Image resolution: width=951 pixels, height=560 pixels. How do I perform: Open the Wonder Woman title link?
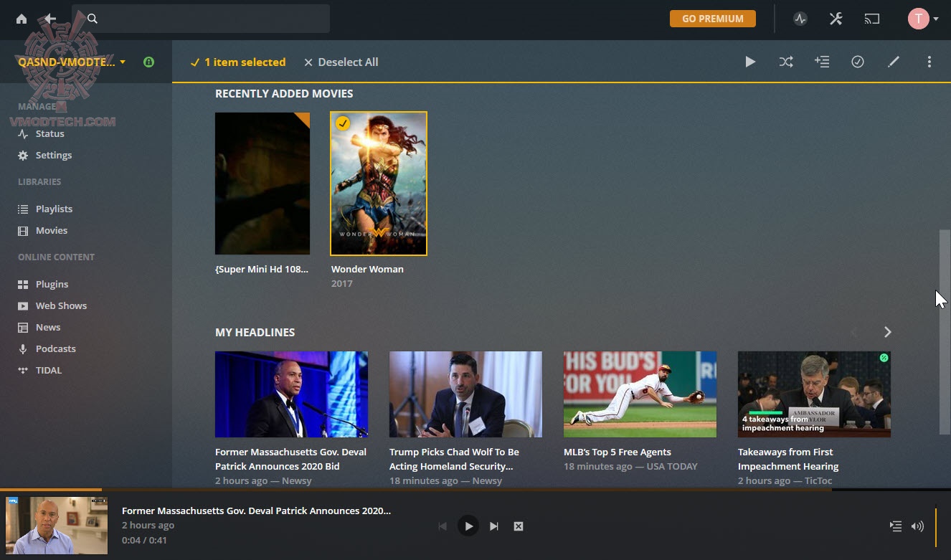pyautogui.click(x=367, y=269)
